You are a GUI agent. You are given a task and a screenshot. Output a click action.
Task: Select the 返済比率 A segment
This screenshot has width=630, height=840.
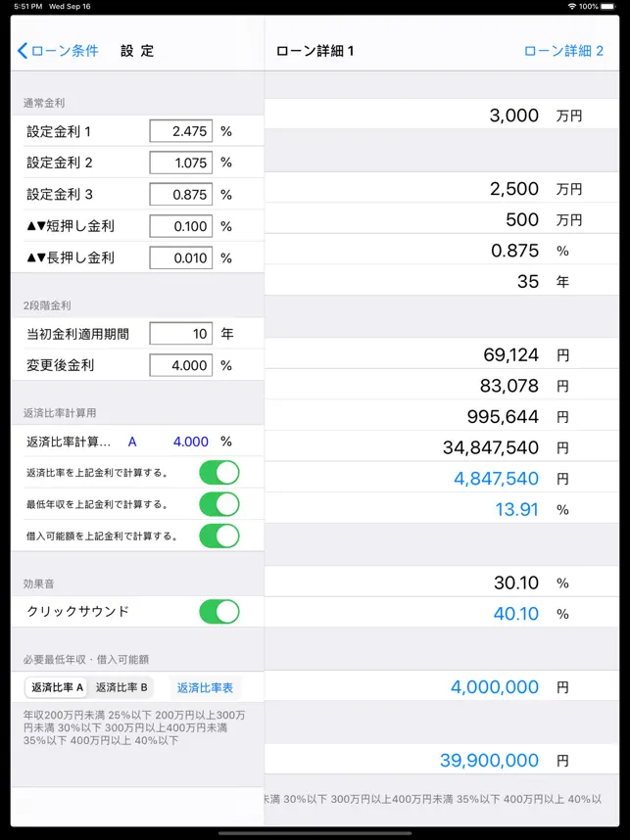(x=58, y=687)
